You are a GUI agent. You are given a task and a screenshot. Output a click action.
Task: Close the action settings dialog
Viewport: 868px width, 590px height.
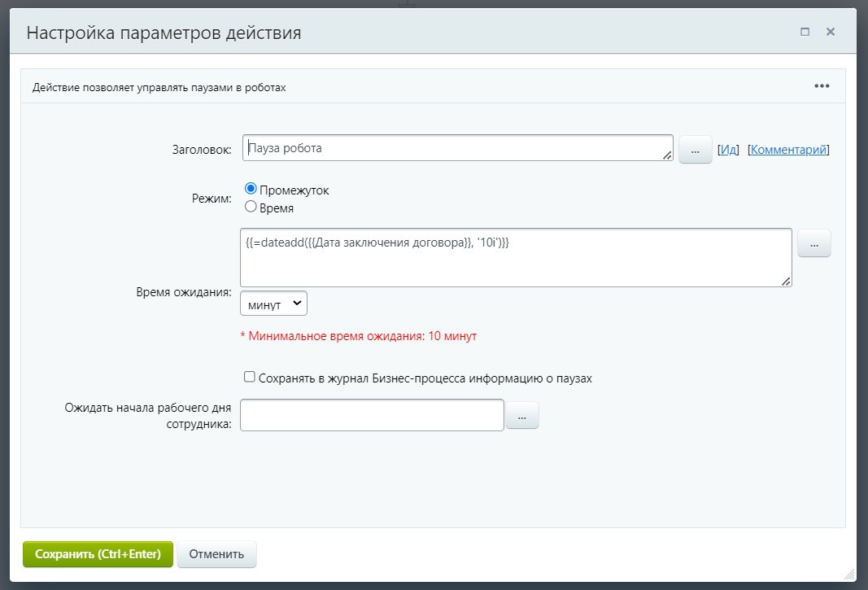(831, 32)
